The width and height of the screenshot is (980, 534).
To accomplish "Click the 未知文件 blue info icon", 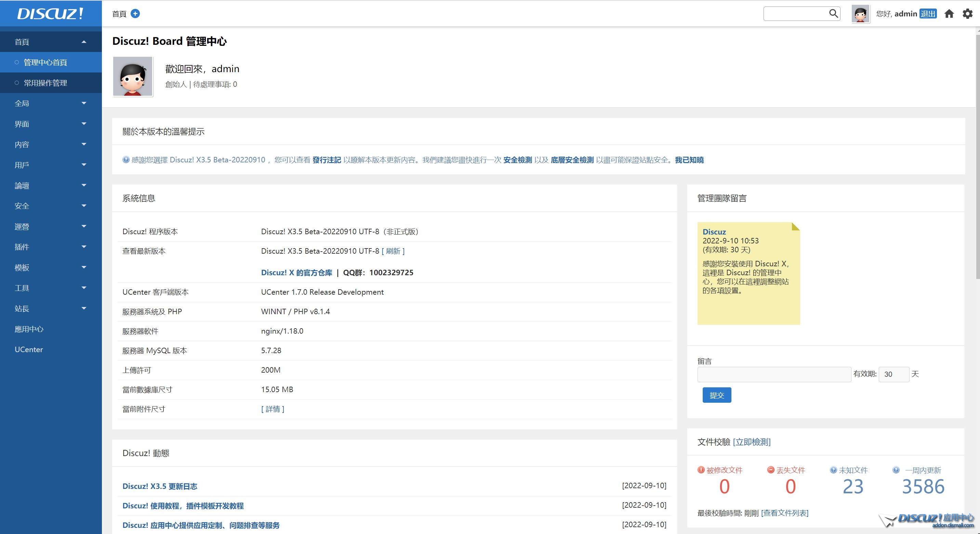I will click(833, 470).
